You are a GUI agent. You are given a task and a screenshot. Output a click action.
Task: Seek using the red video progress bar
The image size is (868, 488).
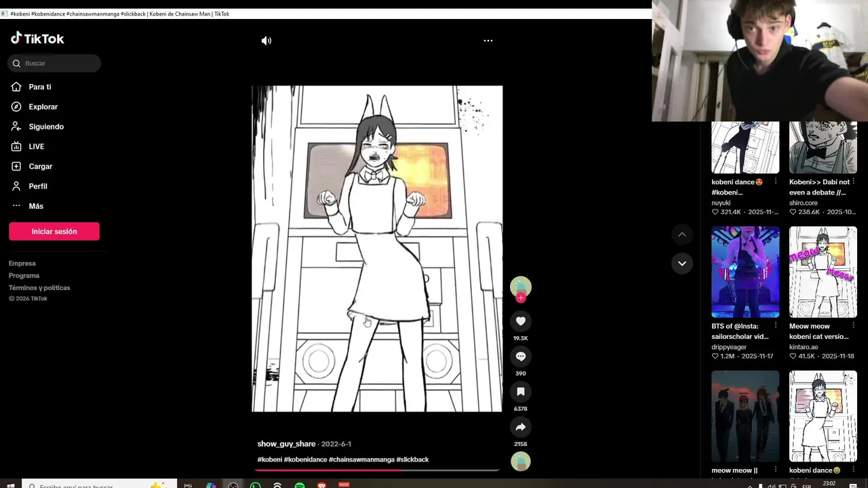coord(377,469)
